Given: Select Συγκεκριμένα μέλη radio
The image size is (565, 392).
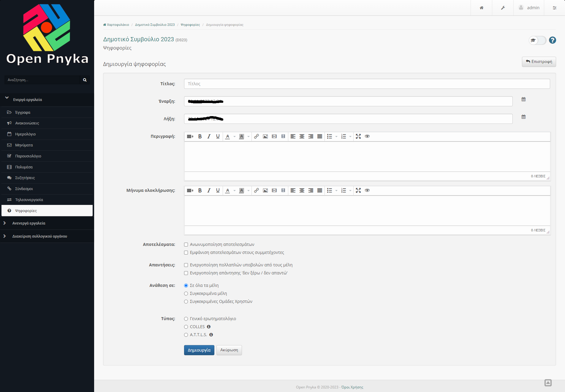Looking at the screenshot, I should (186, 294).
